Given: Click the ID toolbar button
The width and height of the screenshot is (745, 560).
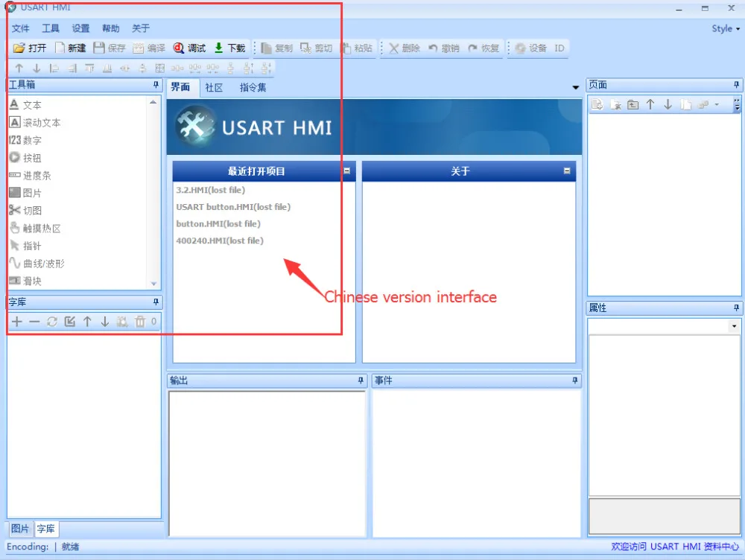Looking at the screenshot, I should point(559,48).
